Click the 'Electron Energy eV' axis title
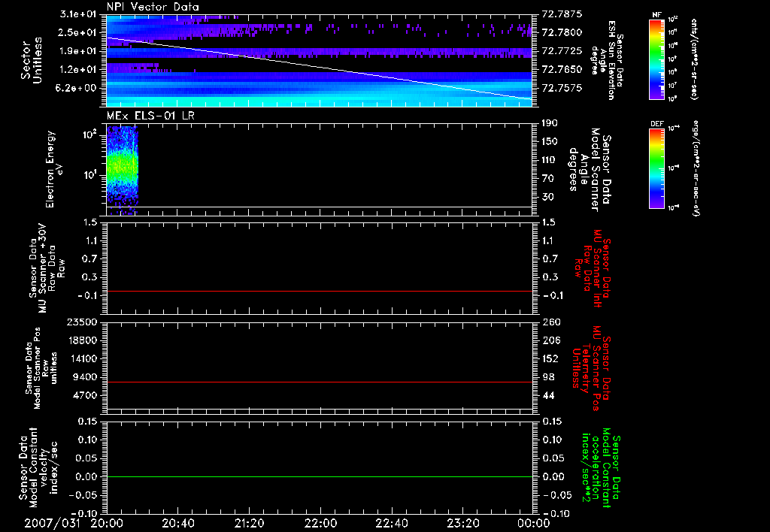This screenshot has width=770, height=532. (55, 169)
